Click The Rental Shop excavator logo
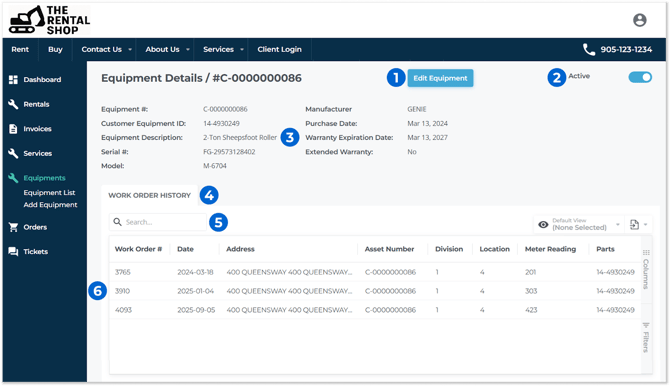The image size is (670, 386). point(49,20)
